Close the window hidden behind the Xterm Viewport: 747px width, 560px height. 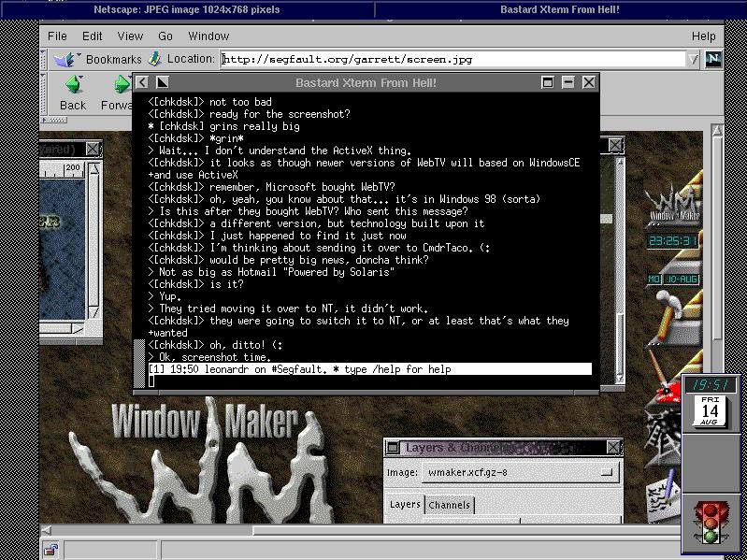tap(616, 145)
